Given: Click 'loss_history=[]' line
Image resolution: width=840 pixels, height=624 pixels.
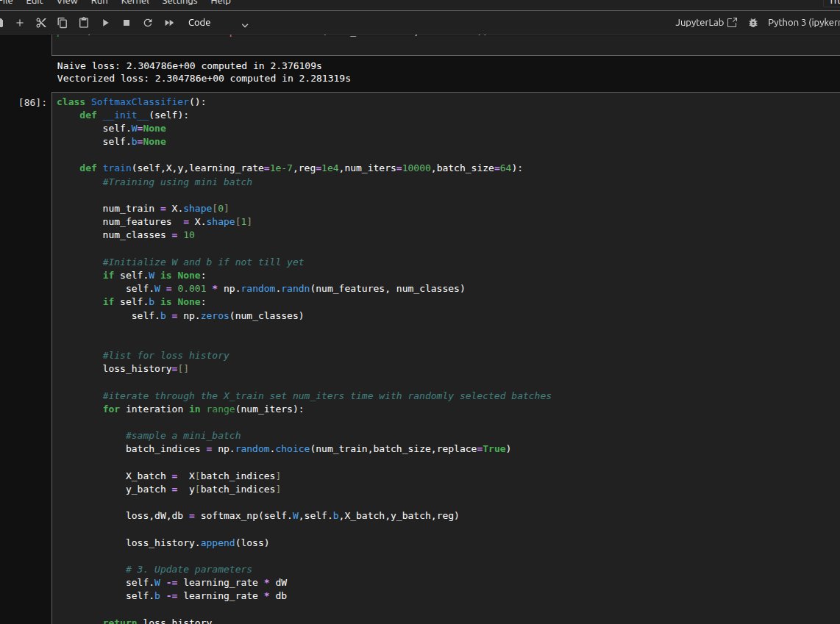Looking at the screenshot, I should pos(146,369).
